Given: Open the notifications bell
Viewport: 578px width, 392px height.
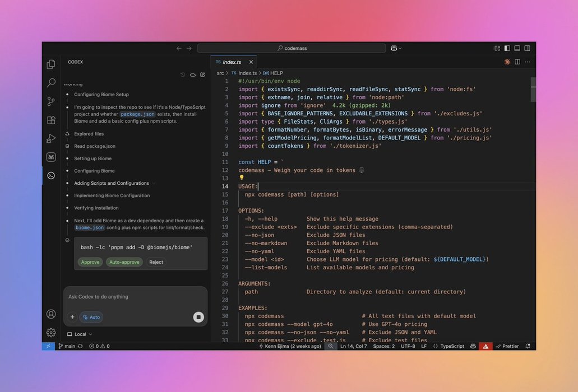Looking at the screenshot, I should [528, 346].
